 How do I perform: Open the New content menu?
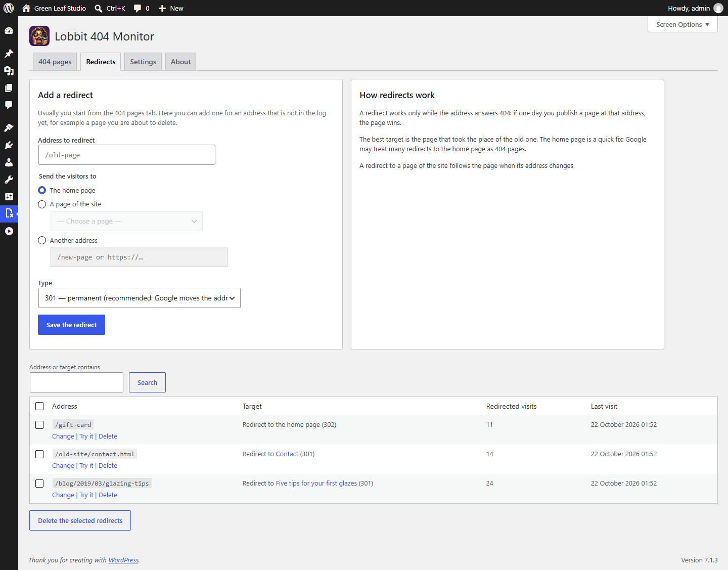pyautogui.click(x=171, y=8)
